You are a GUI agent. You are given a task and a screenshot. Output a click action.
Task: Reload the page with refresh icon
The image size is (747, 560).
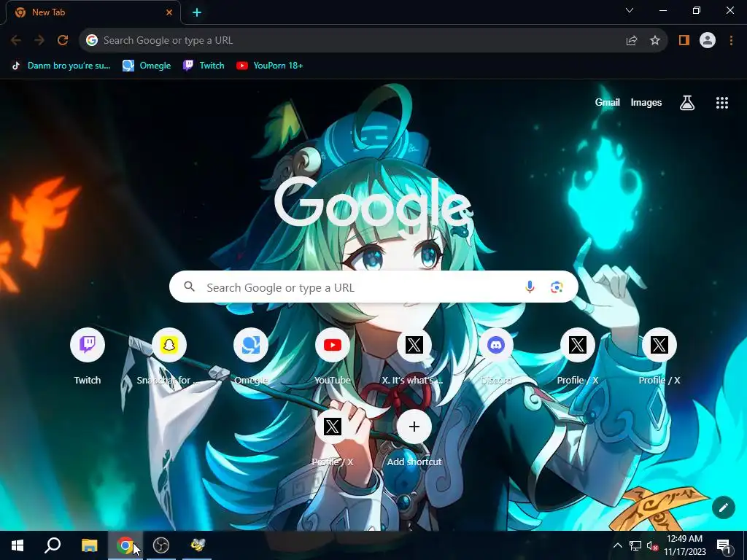(63, 41)
